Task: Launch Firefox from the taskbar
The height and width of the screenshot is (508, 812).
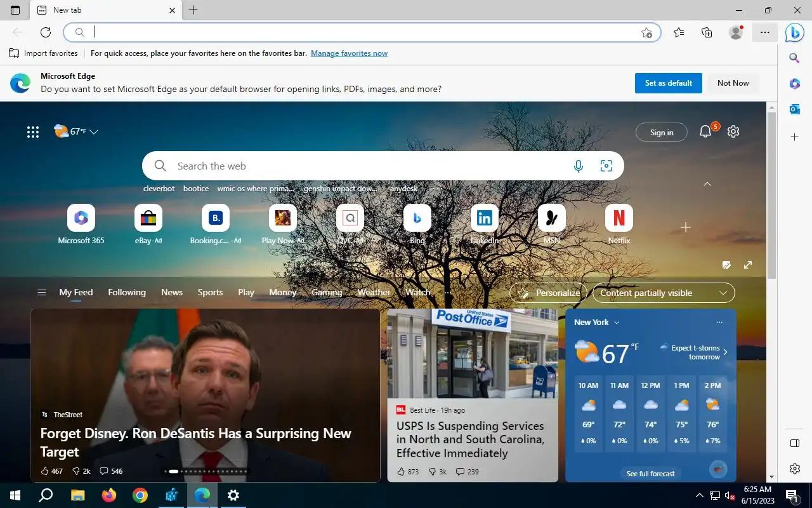Action: [x=108, y=495]
